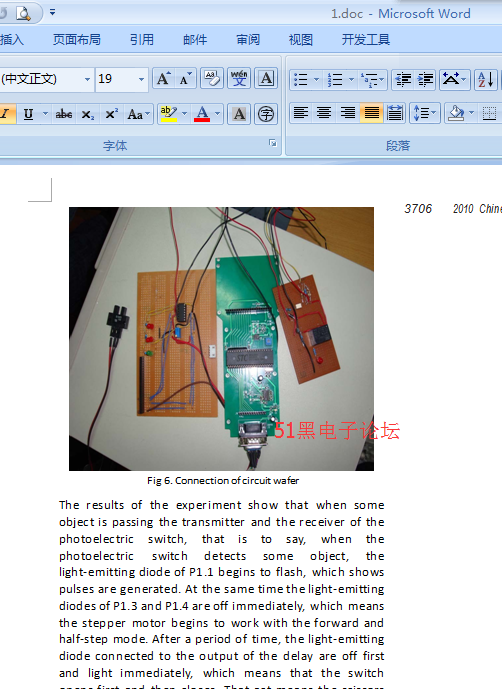Viewport: 502px width, 689px height.
Task: Open the Change Case (Aa) menu
Action: [138, 114]
